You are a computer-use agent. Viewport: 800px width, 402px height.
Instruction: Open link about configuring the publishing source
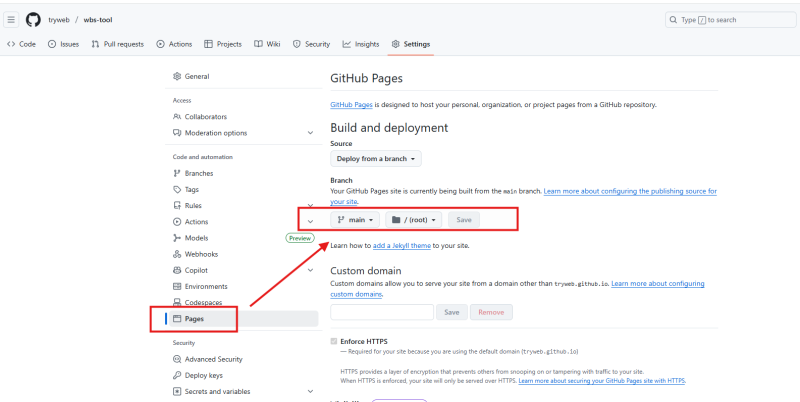tap(630, 191)
